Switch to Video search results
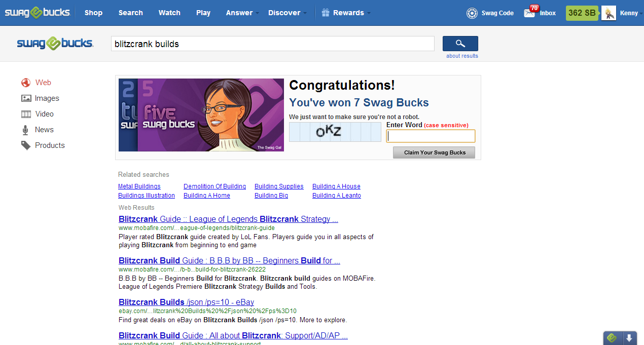This screenshot has width=644, height=345. click(45, 114)
